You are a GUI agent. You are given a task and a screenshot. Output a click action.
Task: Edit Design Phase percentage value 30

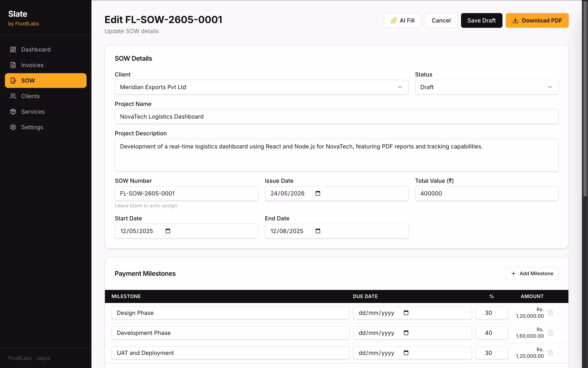click(x=492, y=313)
